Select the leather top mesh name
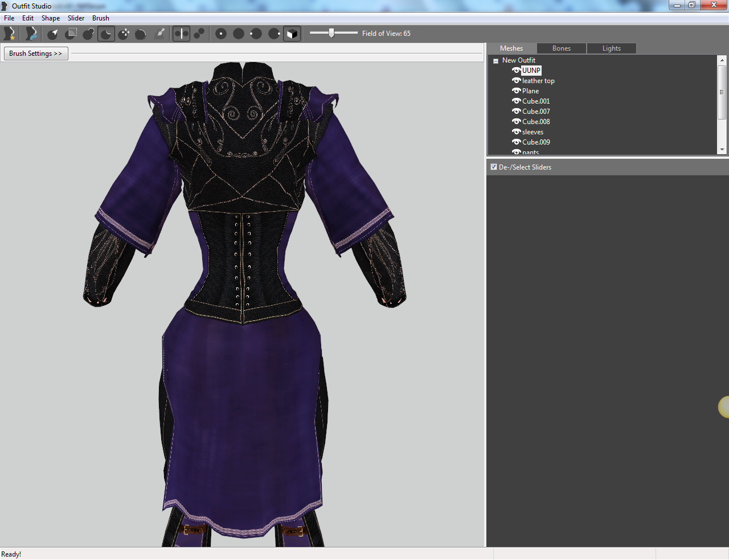 click(538, 81)
